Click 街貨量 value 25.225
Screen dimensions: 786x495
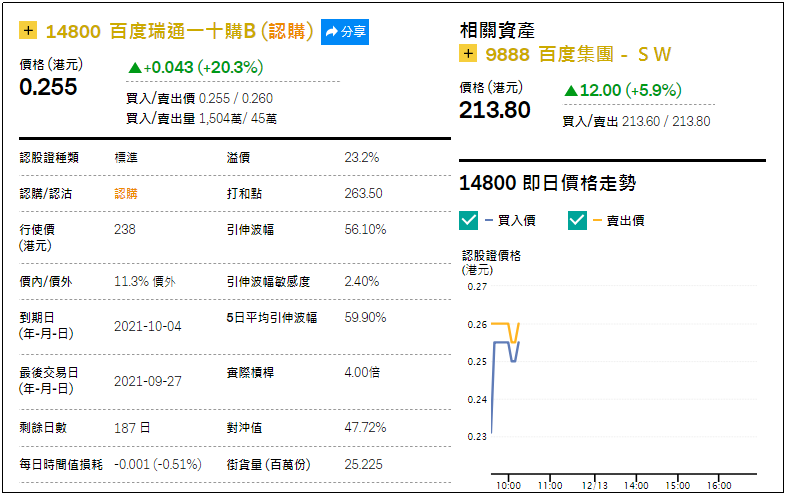pos(363,464)
